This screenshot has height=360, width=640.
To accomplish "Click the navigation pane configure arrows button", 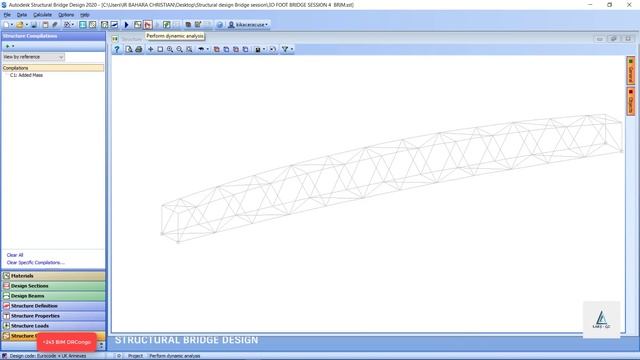I will (x=101, y=346).
